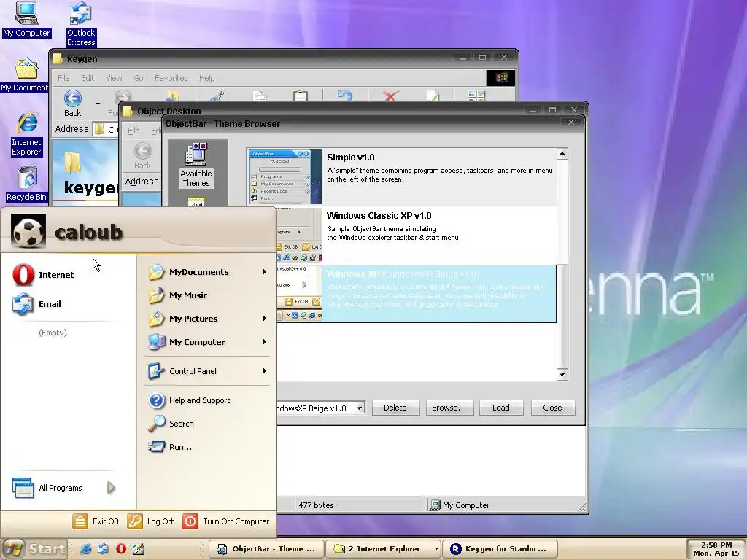Open Edit menu in keygen window
Image resolution: width=747 pixels, height=560 pixels.
coord(88,78)
